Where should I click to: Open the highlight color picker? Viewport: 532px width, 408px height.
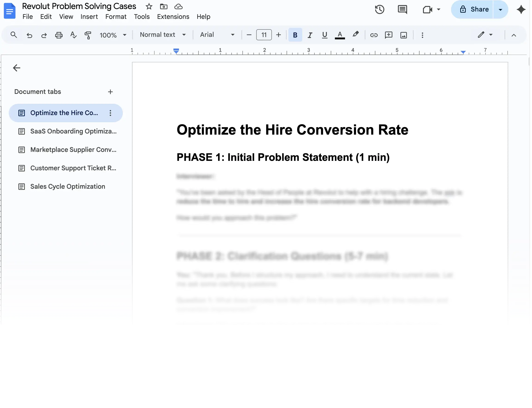(355, 35)
